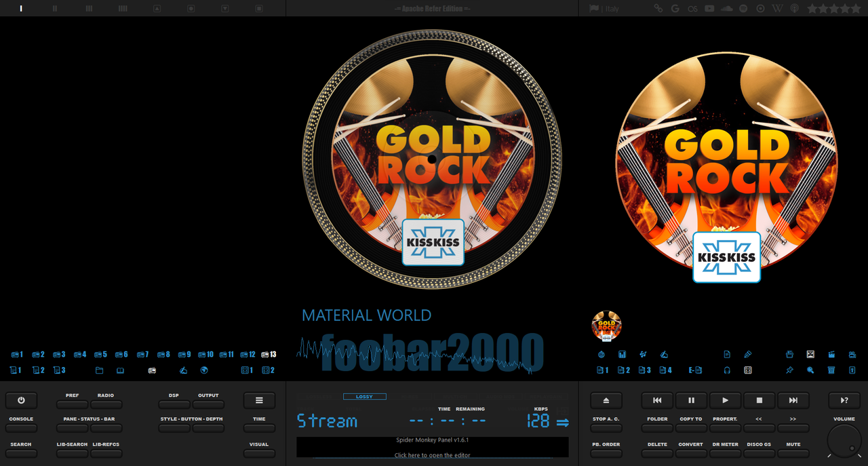Stop playback with square button

pyautogui.click(x=759, y=400)
